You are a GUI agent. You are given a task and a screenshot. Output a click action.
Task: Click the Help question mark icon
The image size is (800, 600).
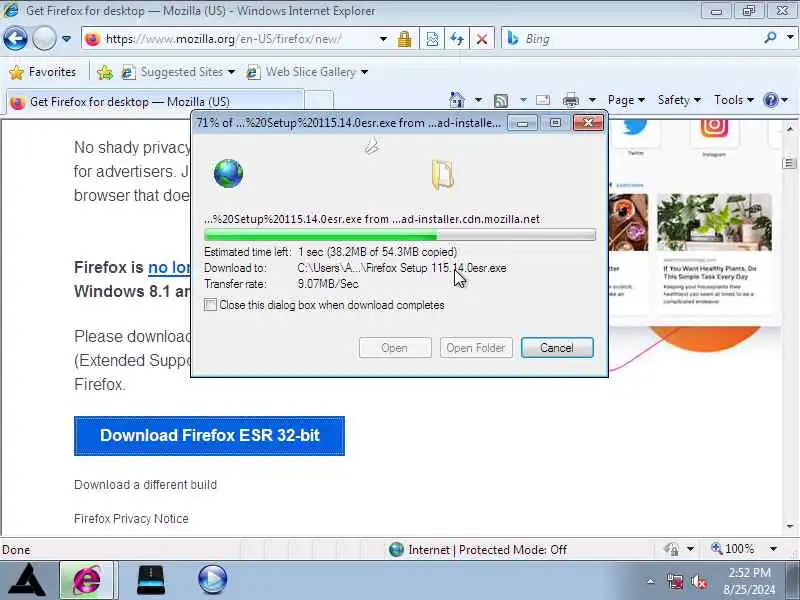[770, 100]
